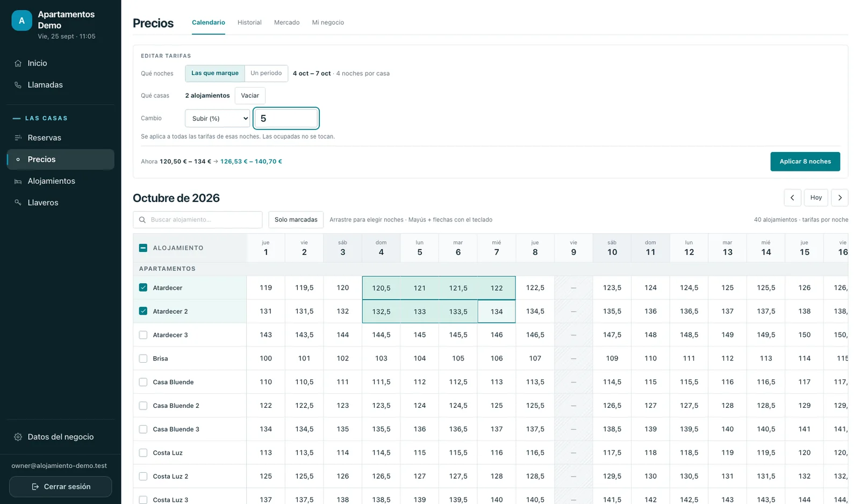
Task: Click the bed icon beside Alojamientos
Action: point(18,181)
